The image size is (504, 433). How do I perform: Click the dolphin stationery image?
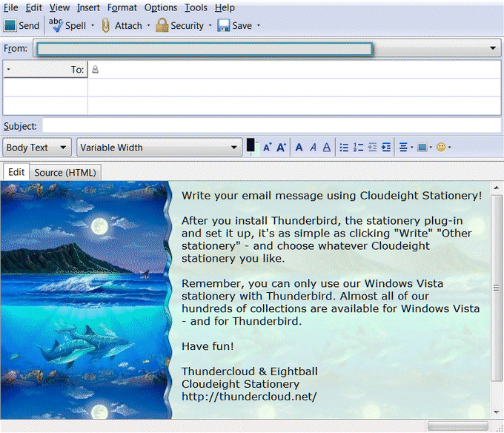[85, 300]
